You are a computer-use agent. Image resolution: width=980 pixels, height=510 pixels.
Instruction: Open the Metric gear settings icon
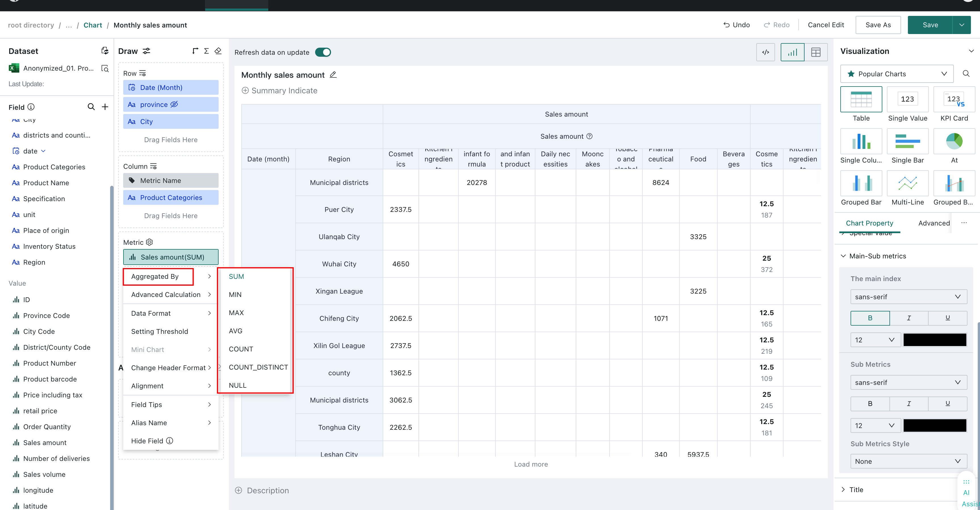150,242
